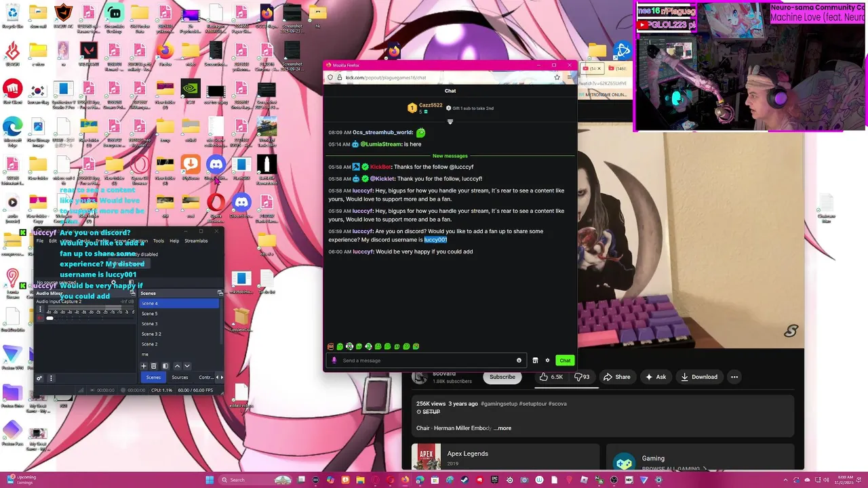Open the Tools menu in OBS

tap(158, 241)
